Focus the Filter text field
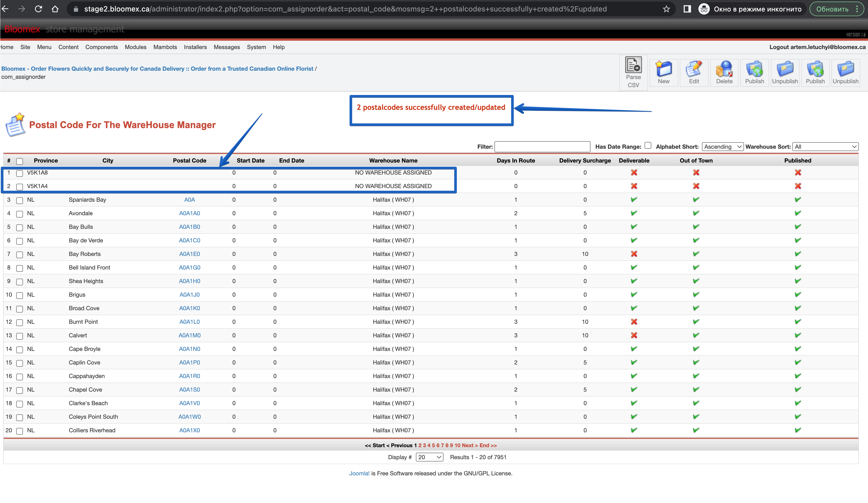Screen dimensions: 868x503 pos(542,147)
